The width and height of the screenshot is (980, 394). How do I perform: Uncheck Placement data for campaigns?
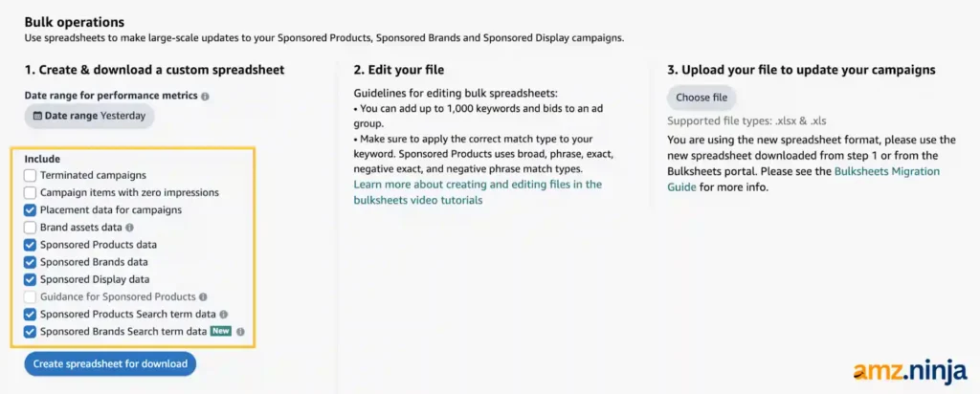point(31,210)
